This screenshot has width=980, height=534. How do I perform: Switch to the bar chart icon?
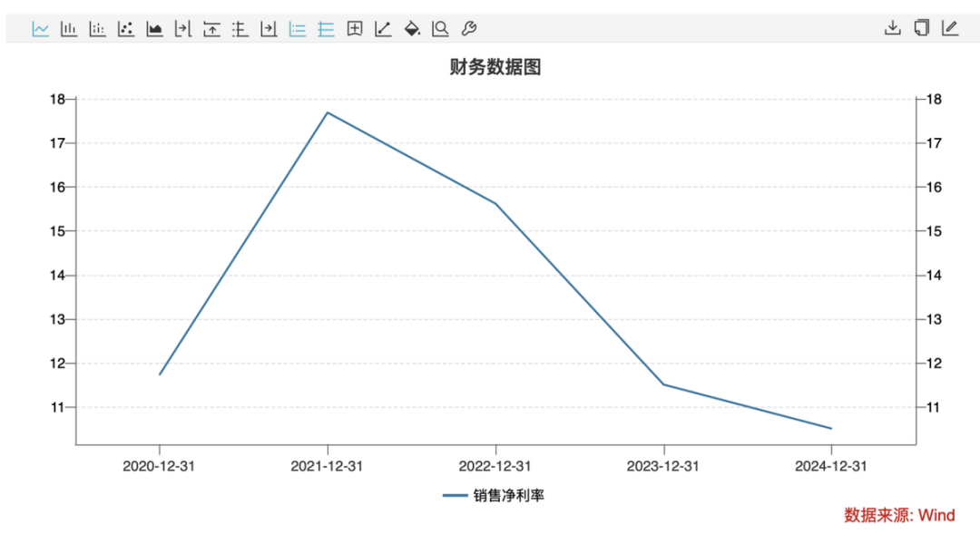point(68,28)
